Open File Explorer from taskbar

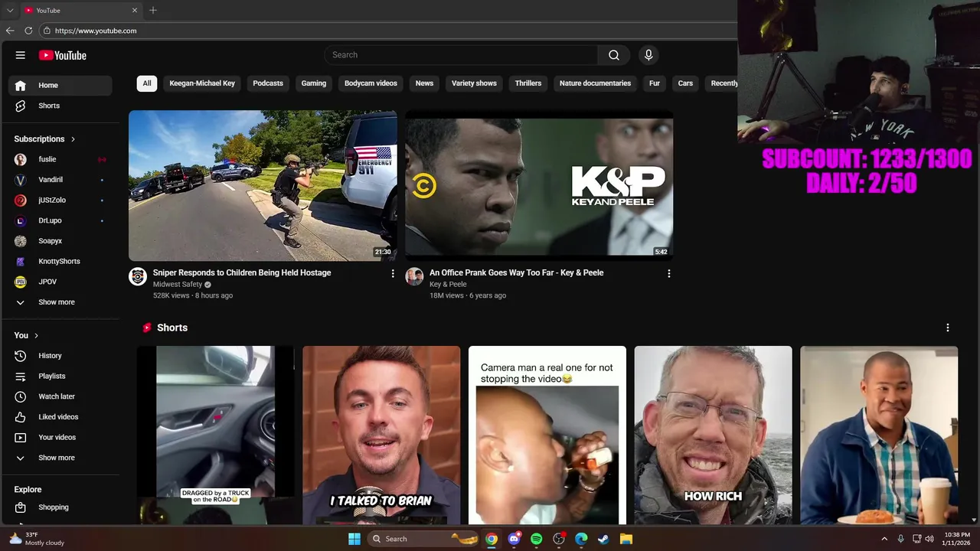[x=626, y=539]
